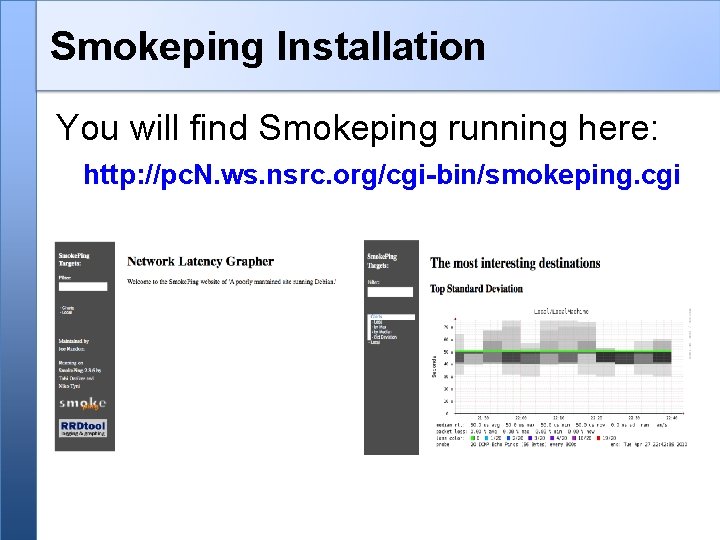
Task: Click 'SmokePing Targets:' header in left screenshot
Action: click(x=74, y=259)
